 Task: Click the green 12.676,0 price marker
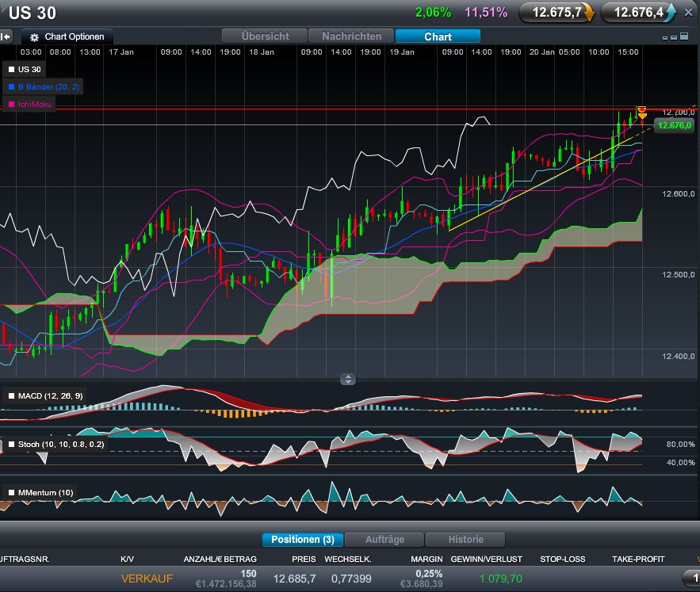(673, 125)
